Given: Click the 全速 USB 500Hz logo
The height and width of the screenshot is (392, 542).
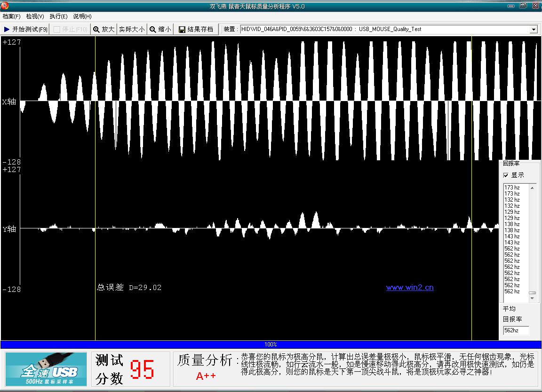Looking at the screenshot, I should coord(46,369).
